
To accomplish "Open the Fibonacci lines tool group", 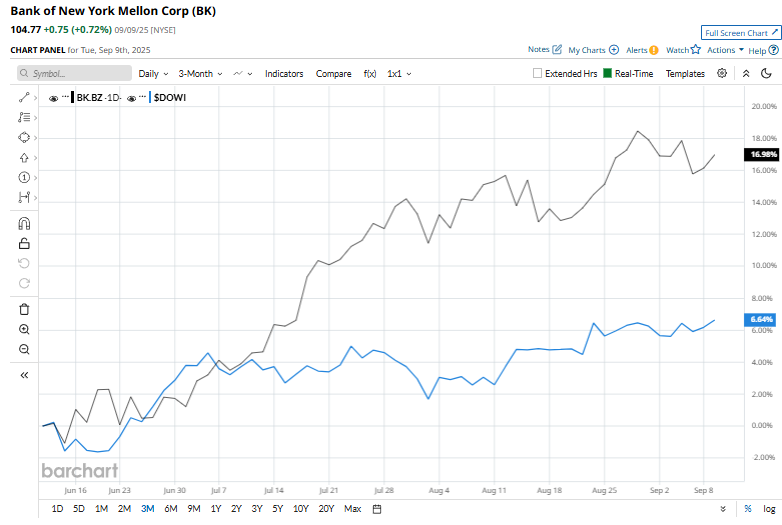I will tap(24, 117).
